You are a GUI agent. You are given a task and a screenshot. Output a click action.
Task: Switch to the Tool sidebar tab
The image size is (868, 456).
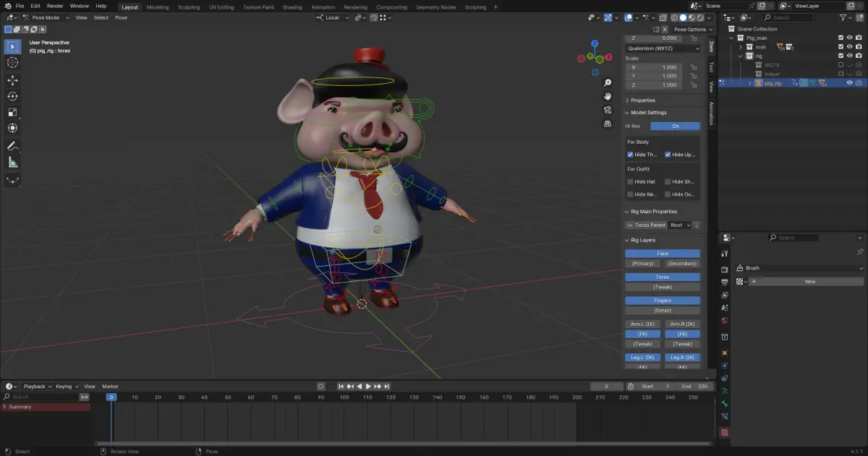pyautogui.click(x=711, y=66)
